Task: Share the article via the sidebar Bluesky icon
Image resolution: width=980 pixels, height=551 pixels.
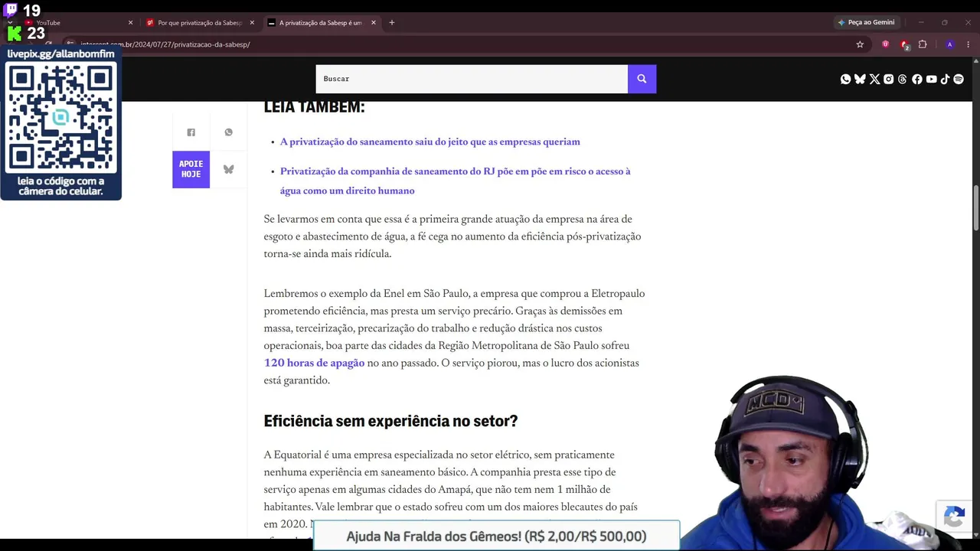Action: click(228, 169)
